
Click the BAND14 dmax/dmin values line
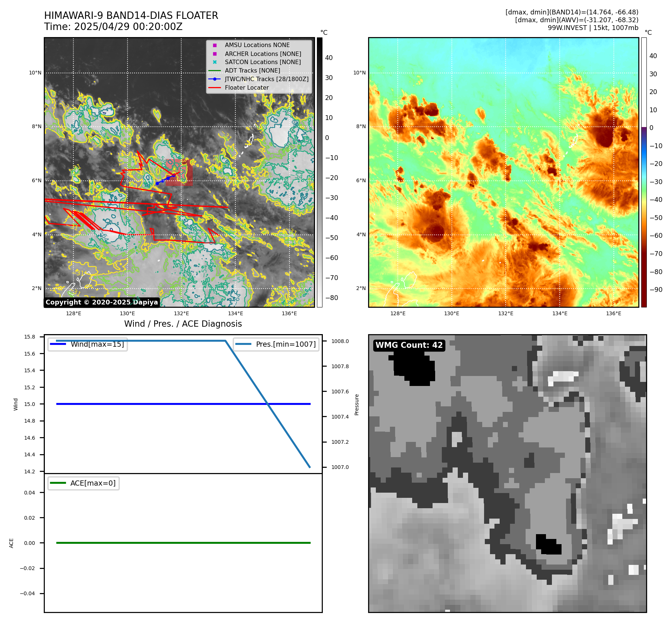pos(572,12)
